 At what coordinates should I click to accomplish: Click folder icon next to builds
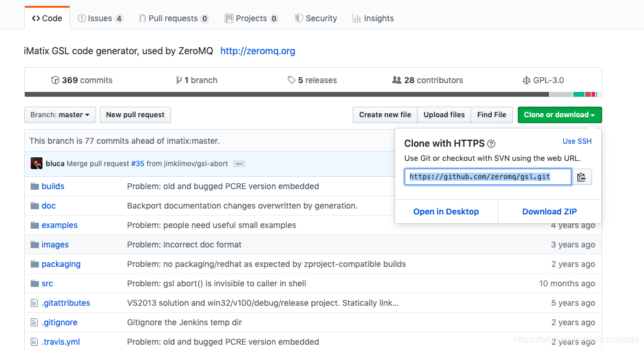pyautogui.click(x=34, y=186)
